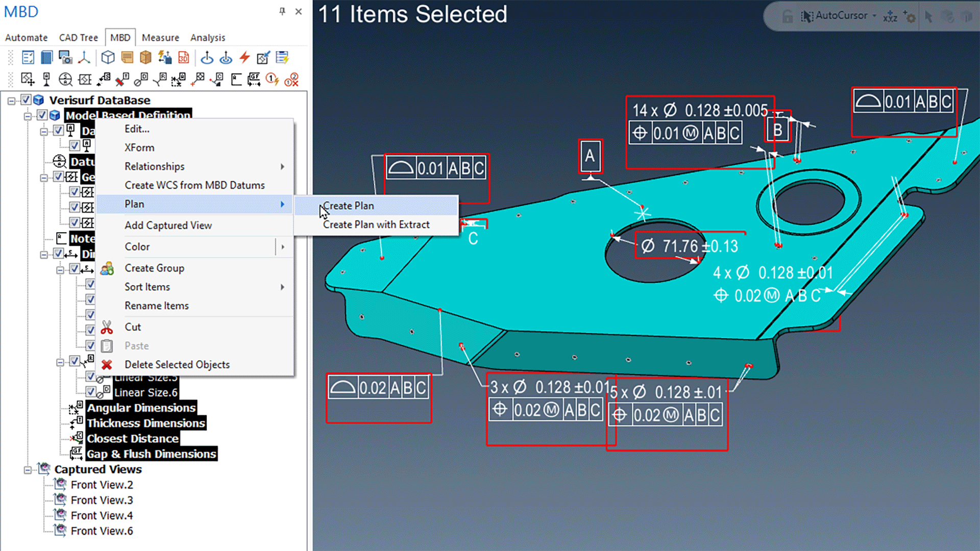Uncheck the Linear Size.6 checkbox
Viewport: 980px width, 551px height.
(90, 392)
